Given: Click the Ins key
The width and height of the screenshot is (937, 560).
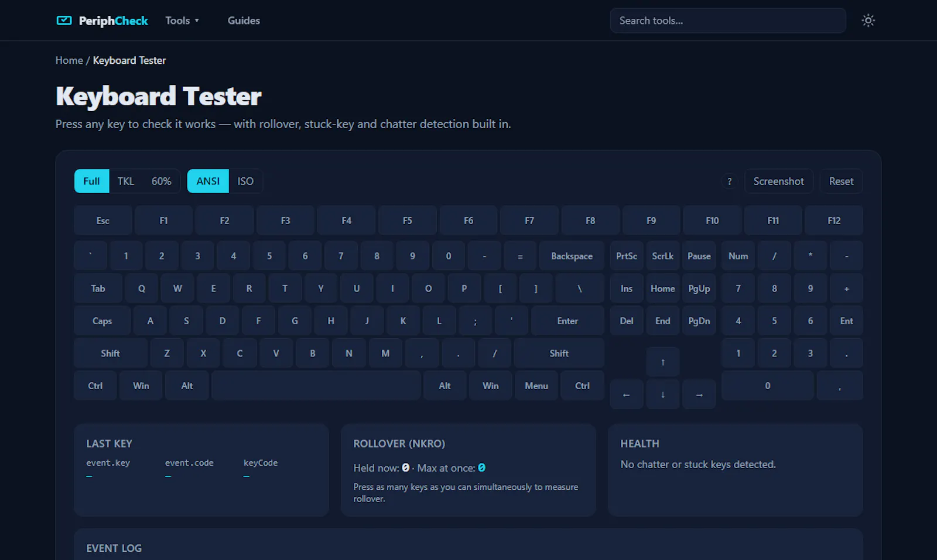Looking at the screenshot, I should click(627, 288).
